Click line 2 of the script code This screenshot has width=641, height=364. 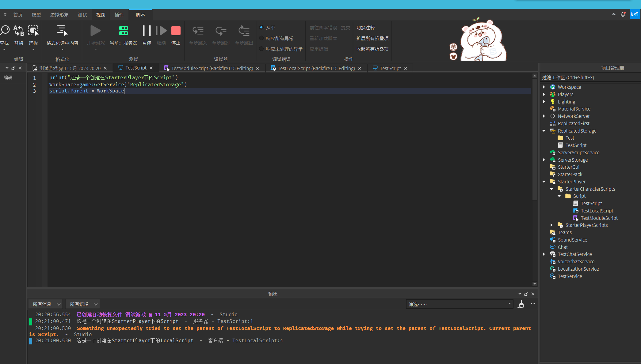(x=118, y=84)
